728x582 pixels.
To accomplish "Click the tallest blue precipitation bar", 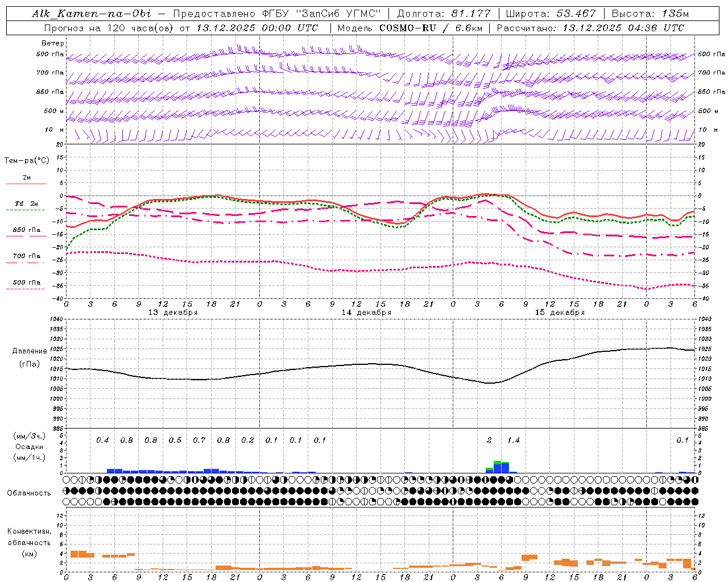I will [505, 468].
